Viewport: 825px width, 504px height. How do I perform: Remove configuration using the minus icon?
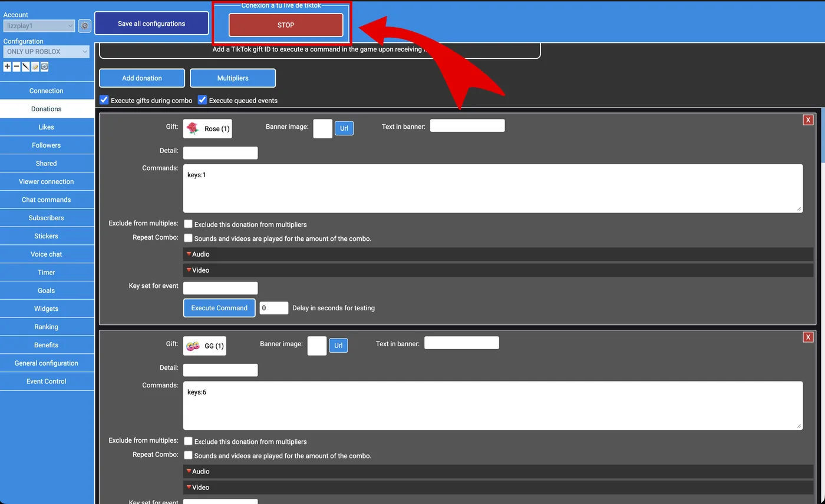point(16,67)
